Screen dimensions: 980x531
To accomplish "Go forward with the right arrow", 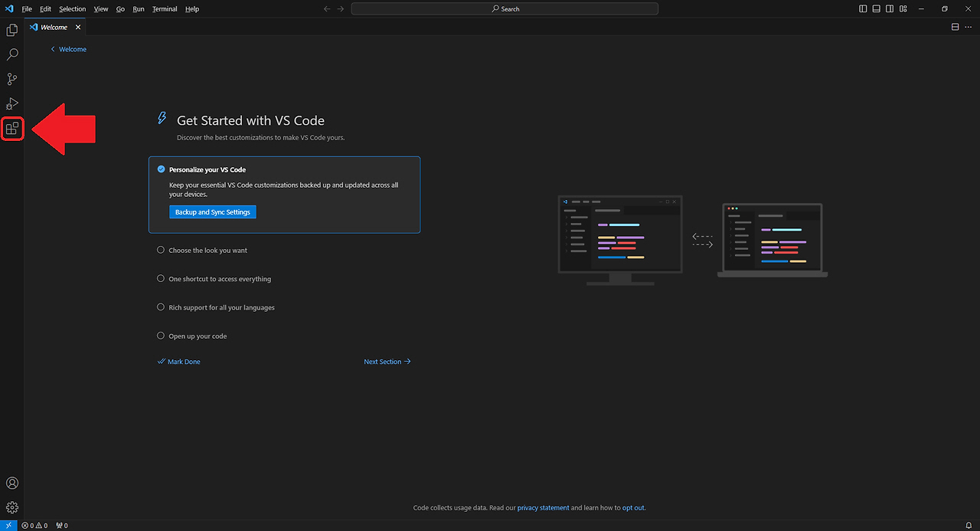I will 341,8.
